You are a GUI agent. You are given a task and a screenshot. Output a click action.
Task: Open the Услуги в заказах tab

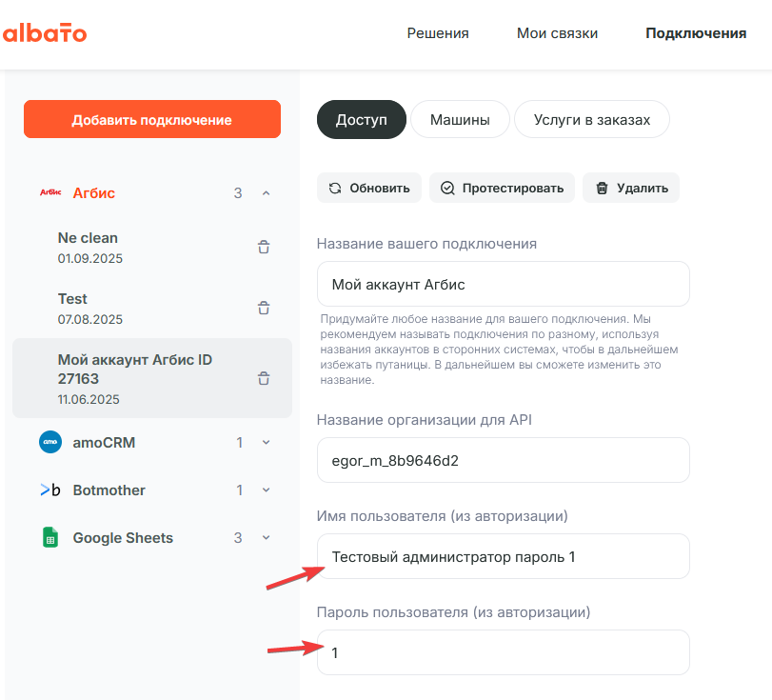[x=592, y=120]
